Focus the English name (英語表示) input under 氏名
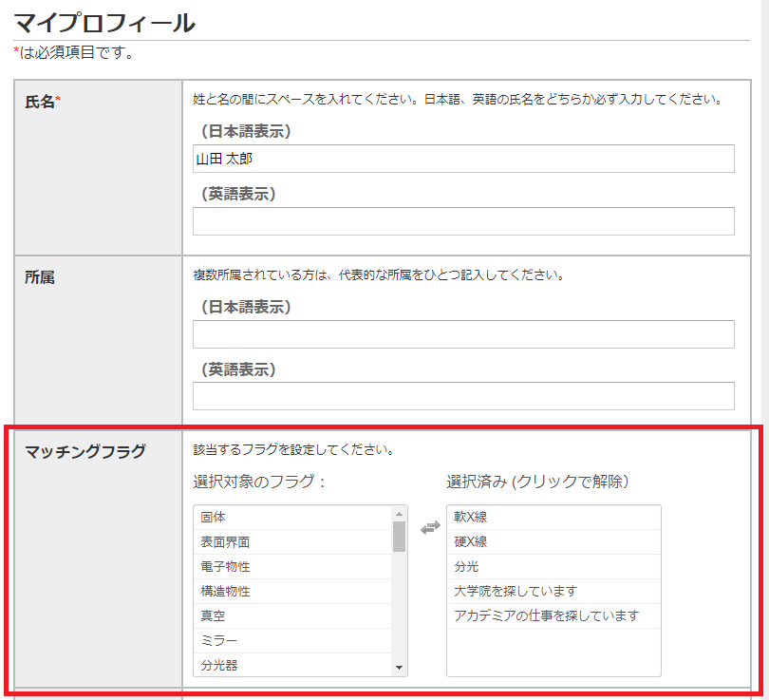The image size is (769, 700). (x=463, y=221)
